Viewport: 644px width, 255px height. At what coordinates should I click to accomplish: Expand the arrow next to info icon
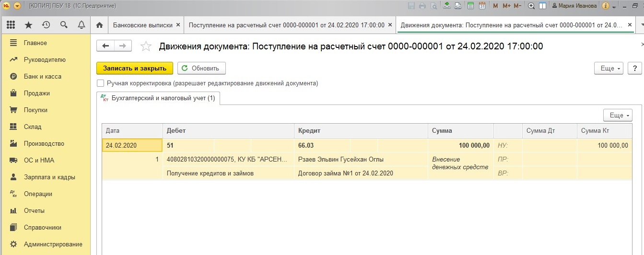coord(614,7)
